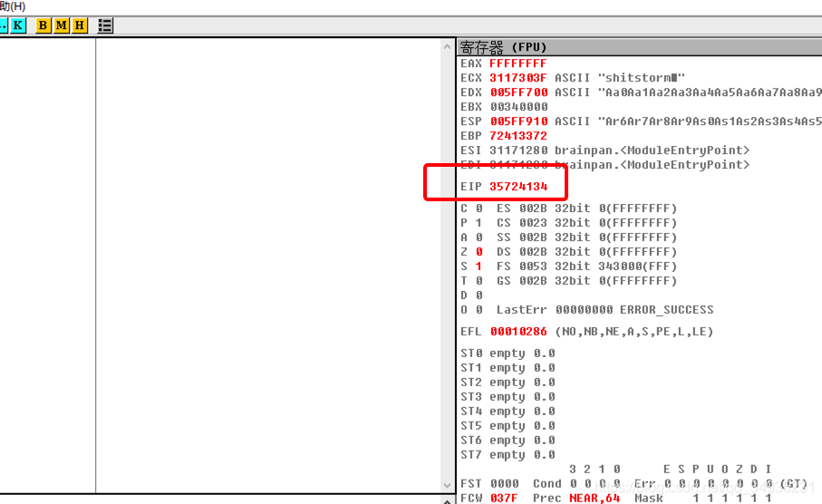Select ESP value 005FF910
822x504 pixels.
(519, 121)
